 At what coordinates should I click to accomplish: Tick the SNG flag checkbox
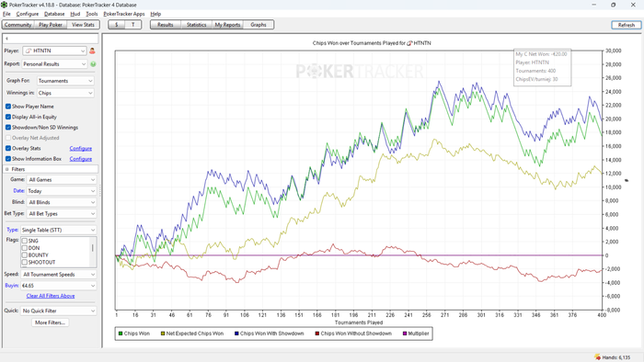coord(25,241)
